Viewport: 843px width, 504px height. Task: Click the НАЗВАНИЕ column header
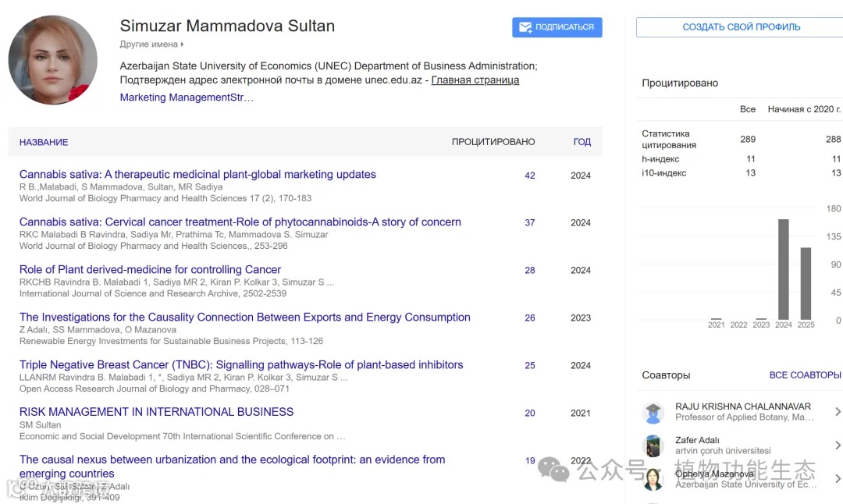tap(44, 142)
